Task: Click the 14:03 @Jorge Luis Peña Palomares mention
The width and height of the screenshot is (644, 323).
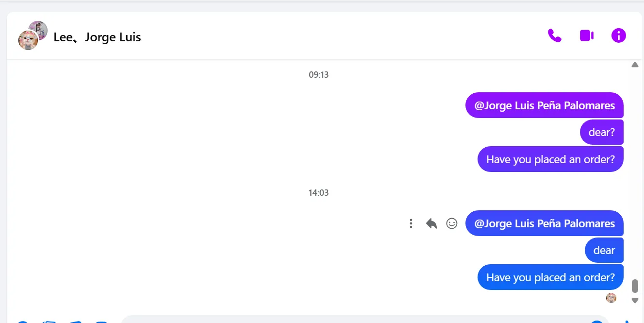Action: click(x=545, y=223)
